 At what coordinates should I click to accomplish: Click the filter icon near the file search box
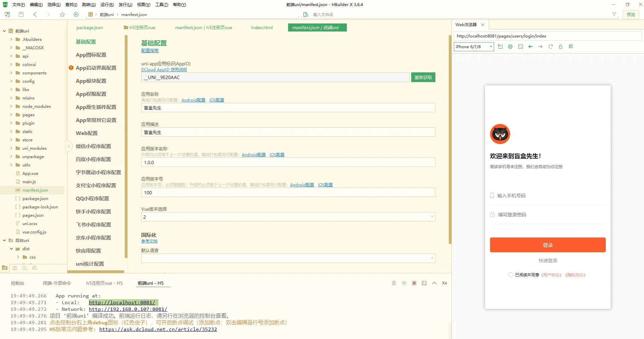coord(614,14)
